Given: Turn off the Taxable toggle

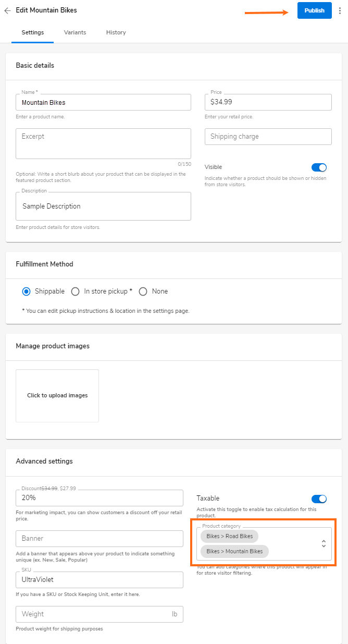Looking at the screenshot, I should tap(319, 499).
